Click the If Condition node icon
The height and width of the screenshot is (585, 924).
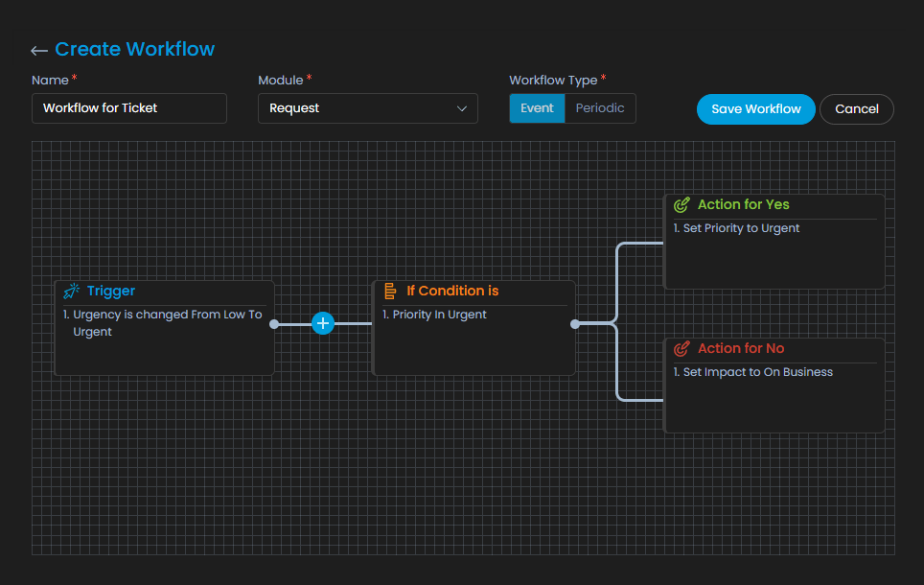pyautogui.click(x=390, y=291)
